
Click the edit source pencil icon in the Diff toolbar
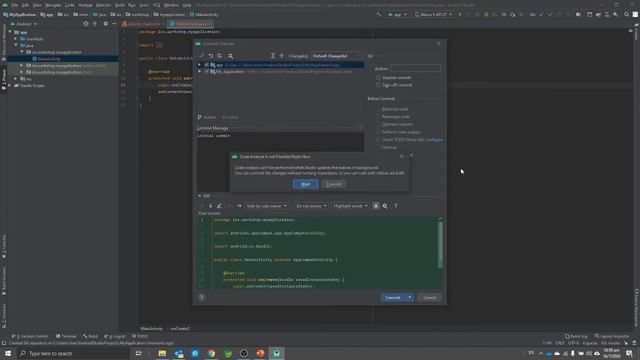[219, 206]
